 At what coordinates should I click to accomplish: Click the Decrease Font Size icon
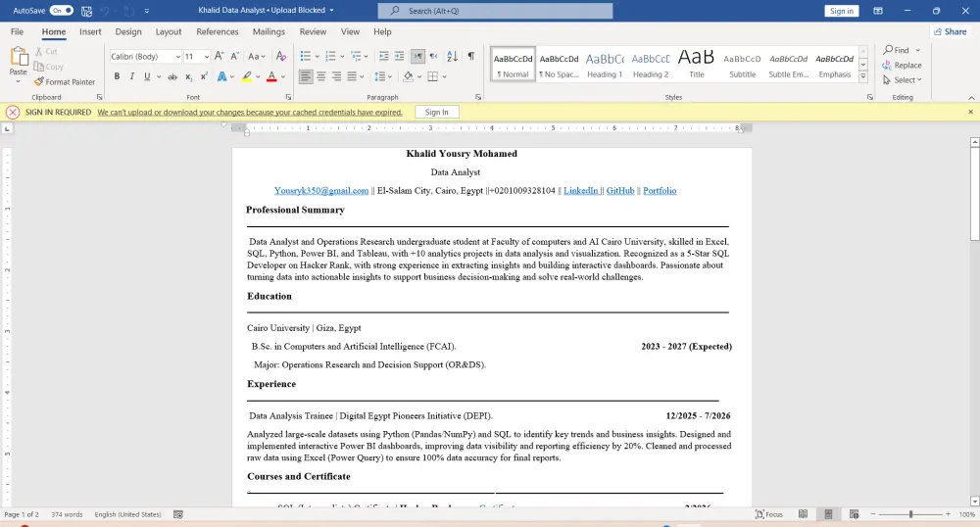tap(234, 56)
